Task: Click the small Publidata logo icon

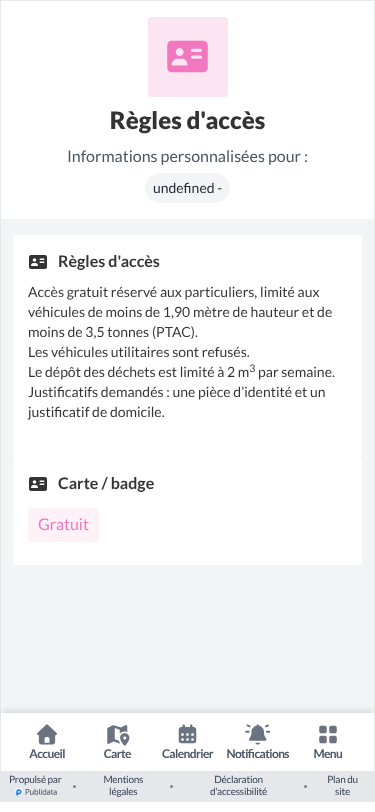Action: coord(19,792)
